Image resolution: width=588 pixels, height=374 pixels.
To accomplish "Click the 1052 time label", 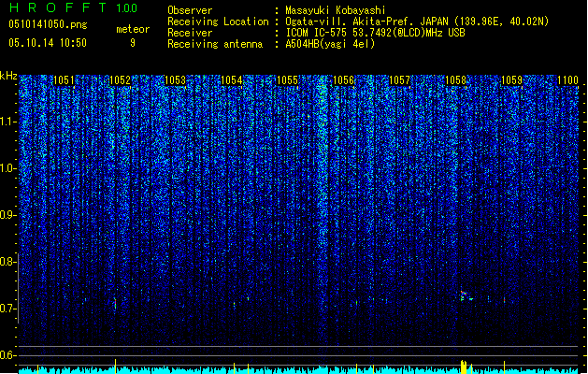I will point(120,79).
